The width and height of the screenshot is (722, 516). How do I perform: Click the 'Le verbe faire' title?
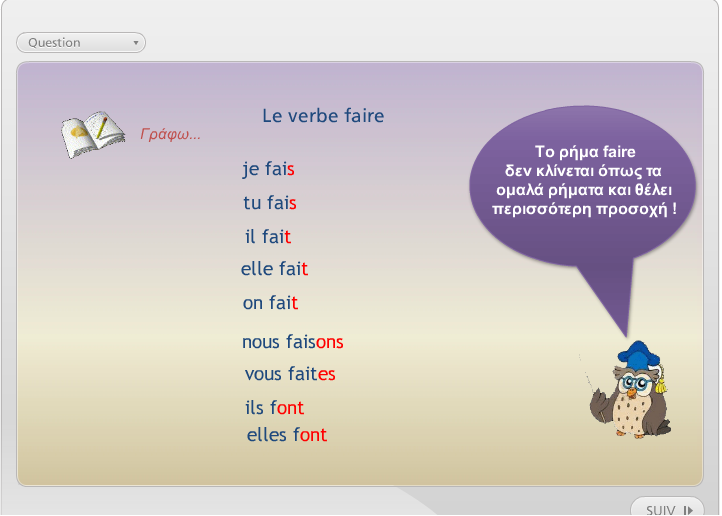[x=323, y=116]
